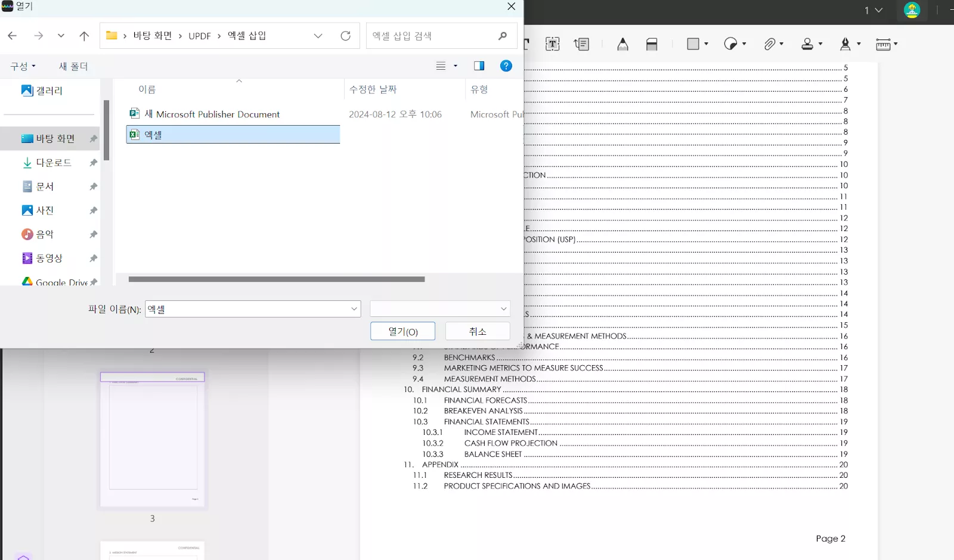Open view layout options arrow
This screenshot has height=560, width=954.
(x=456, y=66)
